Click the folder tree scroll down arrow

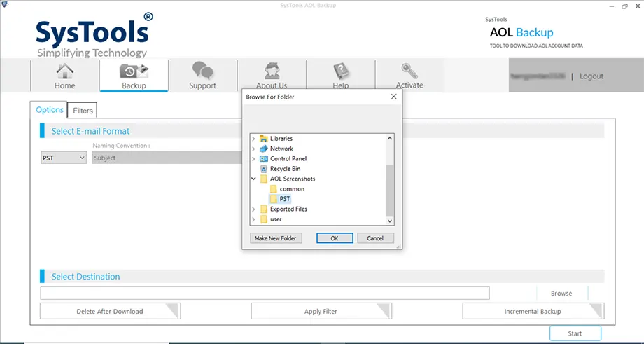click(x=390, y=221)
